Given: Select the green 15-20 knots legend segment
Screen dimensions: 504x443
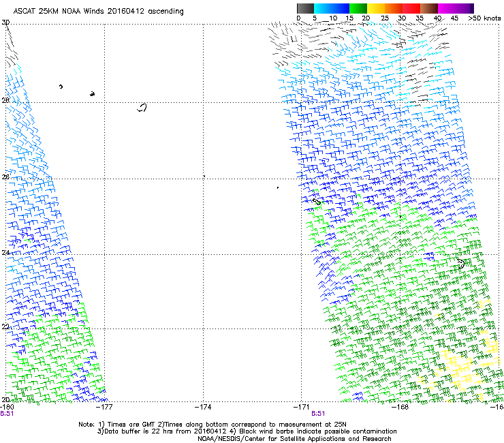Looking at the screenshot, I should tap(358, 8).
